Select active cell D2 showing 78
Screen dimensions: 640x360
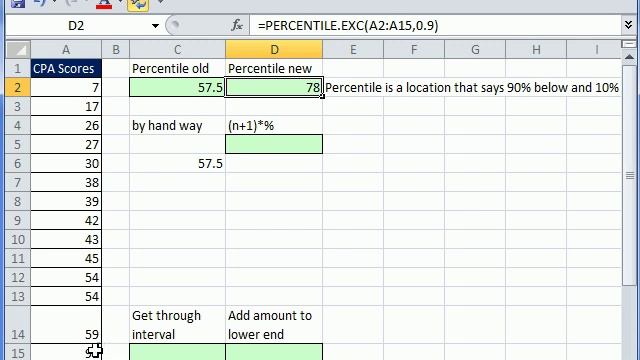(274, 87)
